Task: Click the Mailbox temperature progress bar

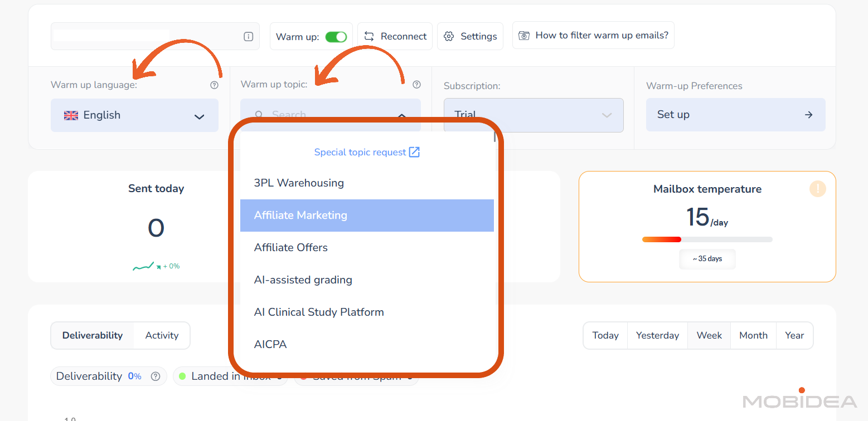Action: tap(707, 239)
